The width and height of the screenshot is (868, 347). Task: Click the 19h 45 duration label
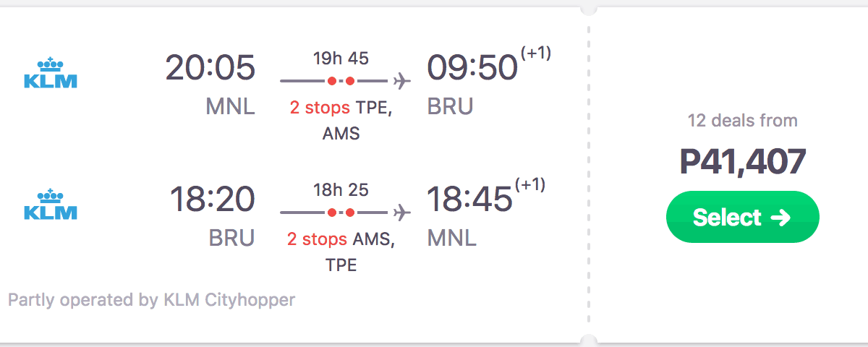coord(341,59)
